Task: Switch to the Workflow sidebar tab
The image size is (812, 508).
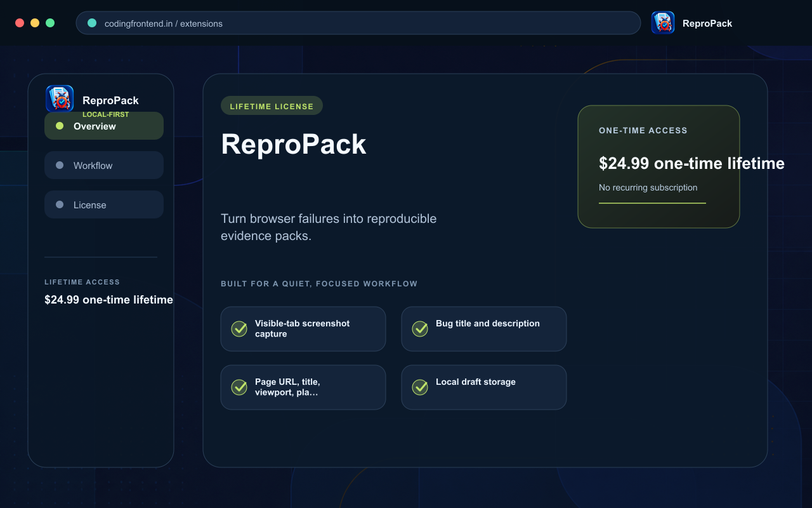Action: click(104, 165)
